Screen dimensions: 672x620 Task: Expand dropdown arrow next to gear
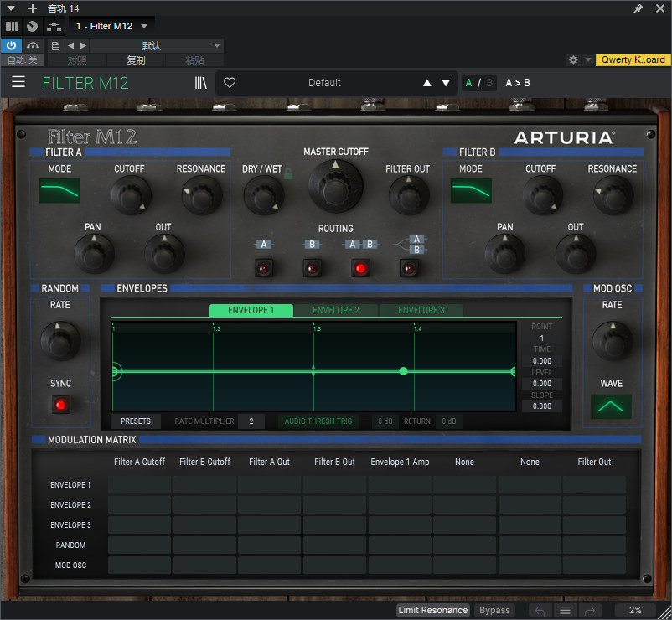click(588, 59)
